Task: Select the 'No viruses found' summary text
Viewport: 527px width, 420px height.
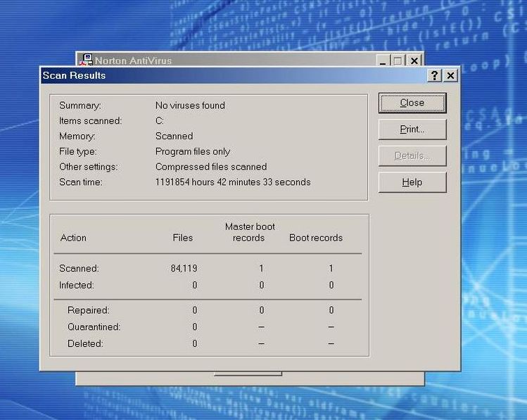Action: (x=190, y=106)
